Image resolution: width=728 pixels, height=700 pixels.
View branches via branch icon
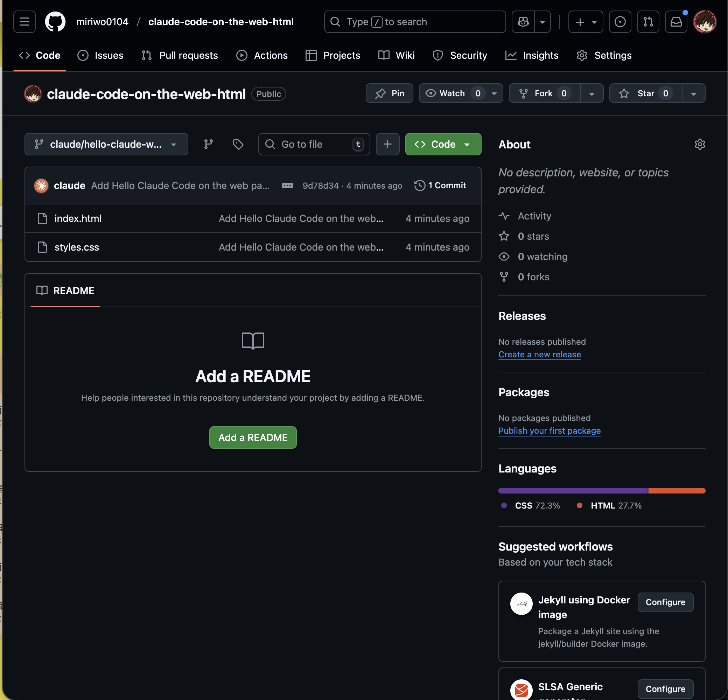tap(208, 144)
